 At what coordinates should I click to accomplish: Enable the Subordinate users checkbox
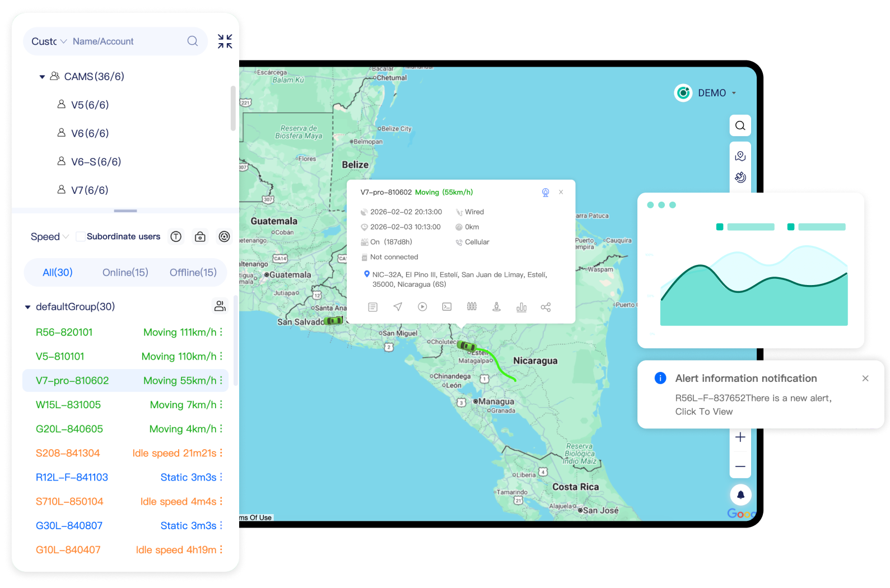tap(81, 237)
